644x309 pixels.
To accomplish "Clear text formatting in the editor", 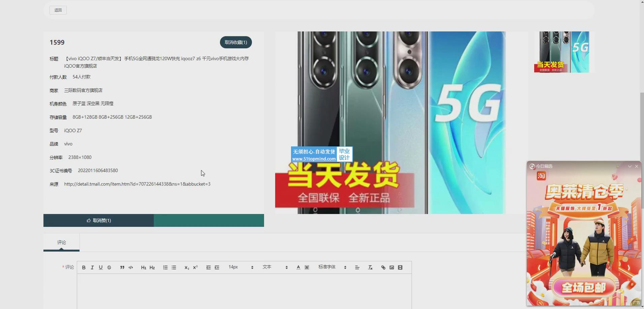I will point(370,268).
